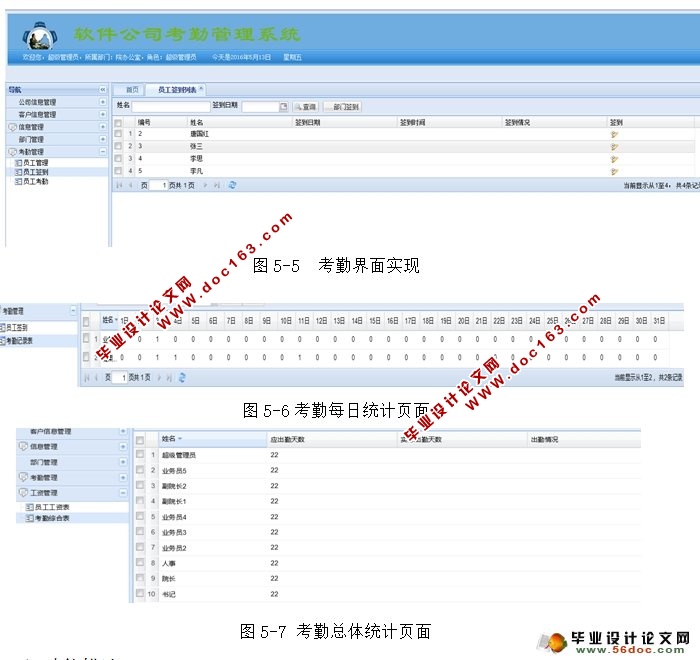Open 考勤记录表 in Figure 5-6 sidebar
The image size is (700, 660).
19,341
